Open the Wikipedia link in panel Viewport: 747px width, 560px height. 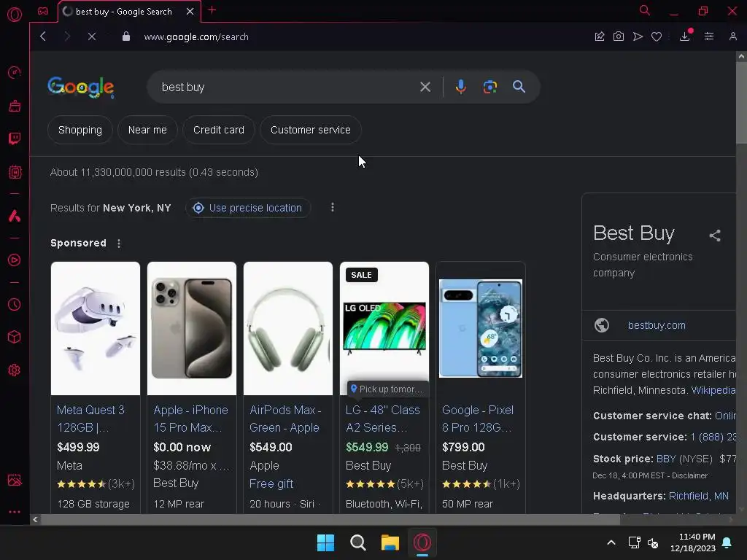tap(713, 390)
